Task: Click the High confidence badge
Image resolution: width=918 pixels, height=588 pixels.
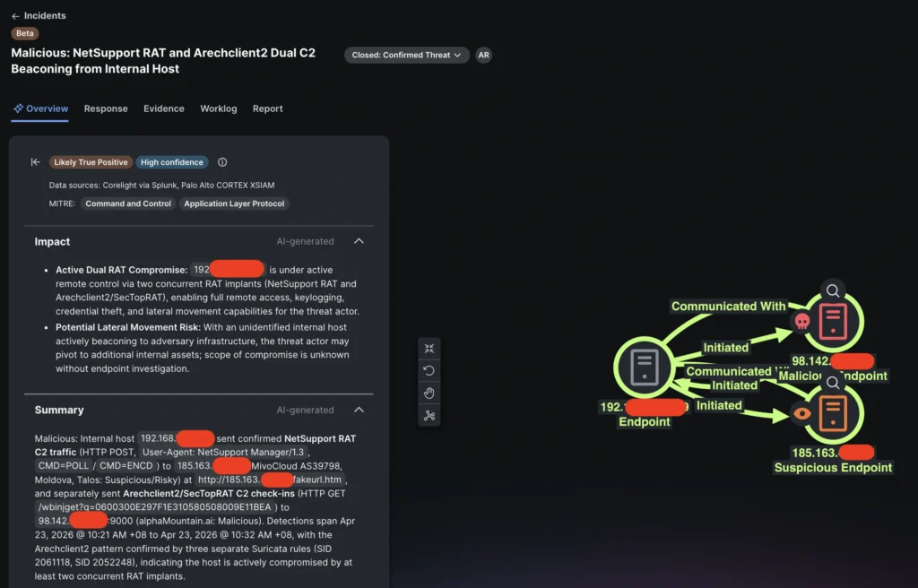Action: pyautogui.click(x=172, y=162)
